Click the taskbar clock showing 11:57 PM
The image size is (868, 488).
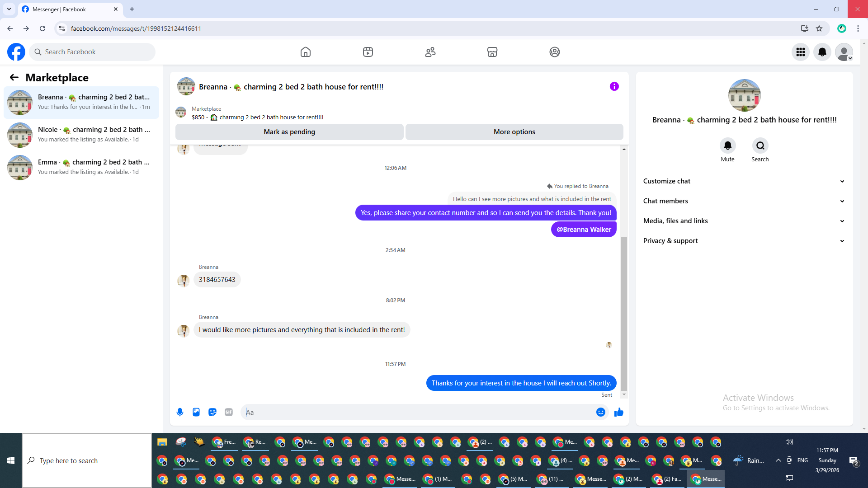tap(827, 460)
